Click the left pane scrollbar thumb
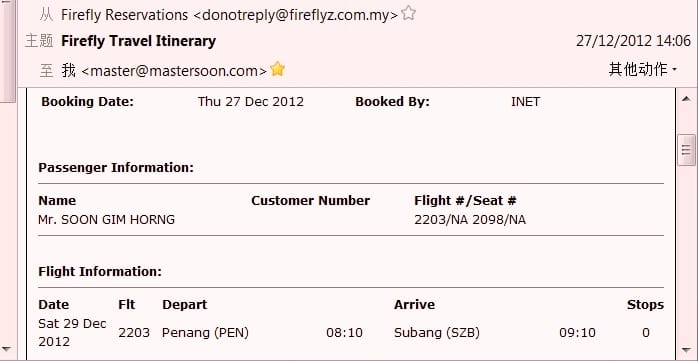This screenshot has height=361, width=698. tap(7, 51)
